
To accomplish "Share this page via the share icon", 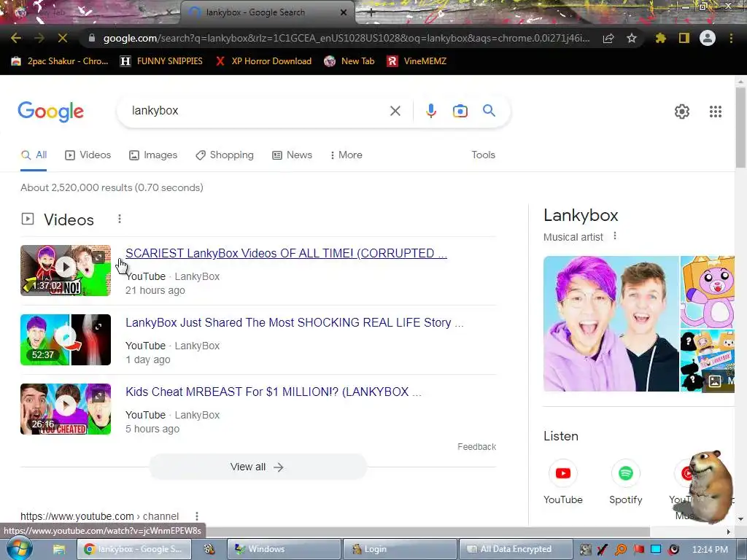I will pyautogui.click(x=608, y=38).
